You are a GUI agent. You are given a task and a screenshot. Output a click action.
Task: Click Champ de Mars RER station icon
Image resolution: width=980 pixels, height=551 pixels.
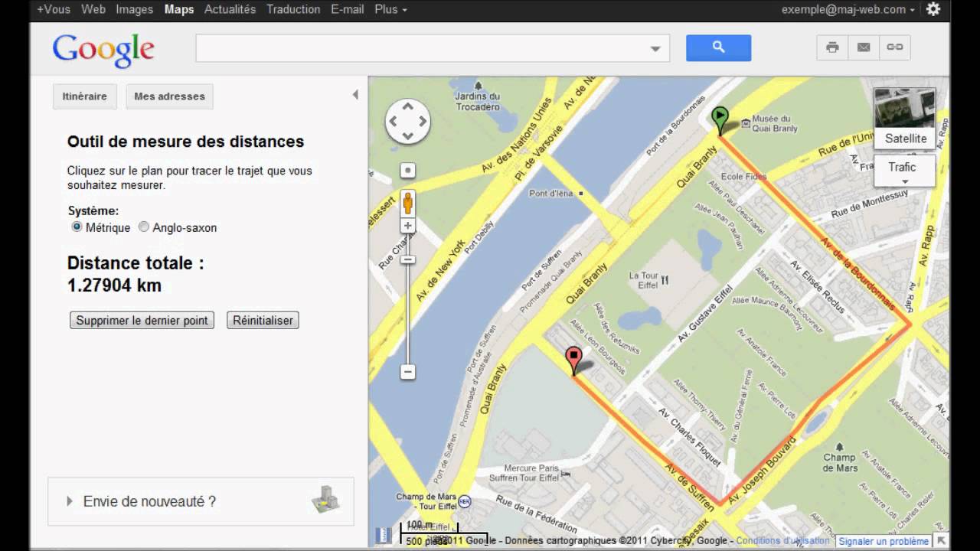pyautogui.click(x=464, y=502)
